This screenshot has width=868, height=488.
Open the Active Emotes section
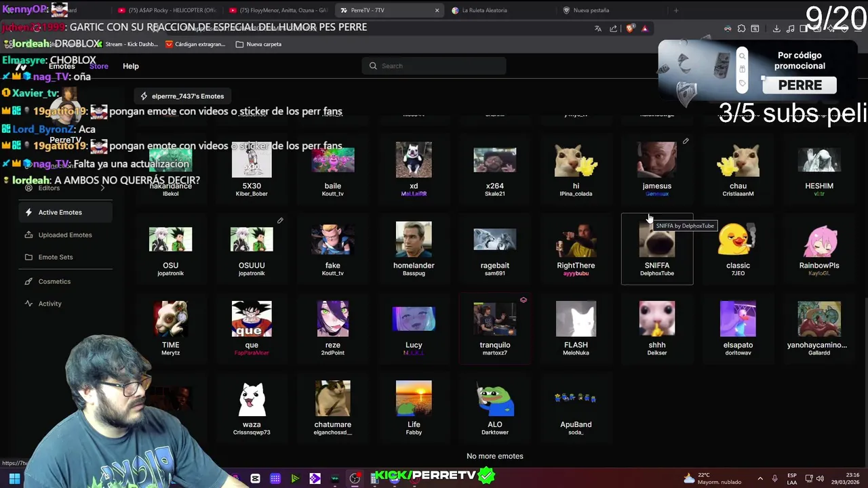[66, 212]
